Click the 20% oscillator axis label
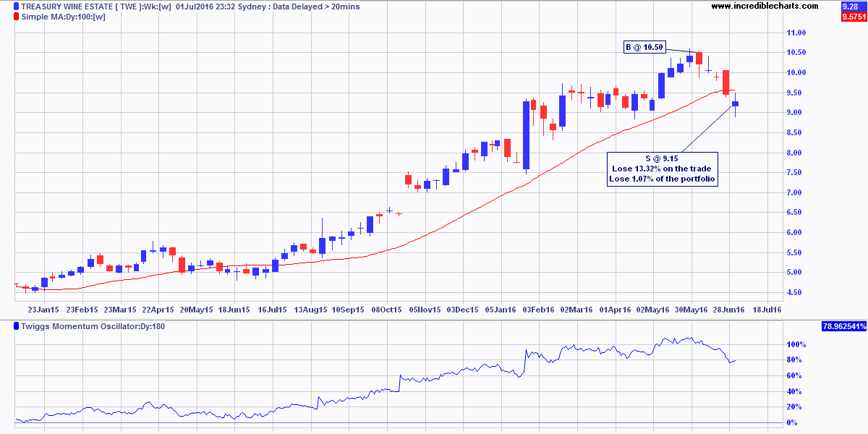This screenshot has width=868, height=434. coord(795,407)
